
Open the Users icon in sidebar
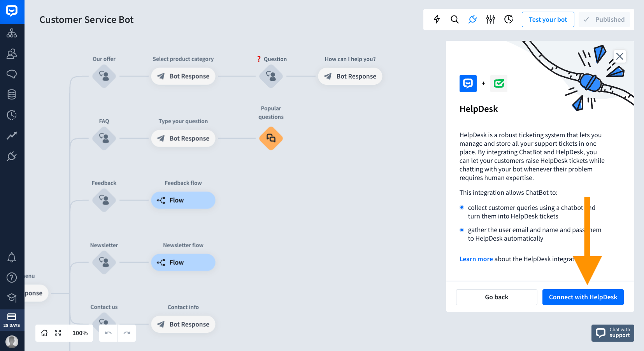(12, 54)
